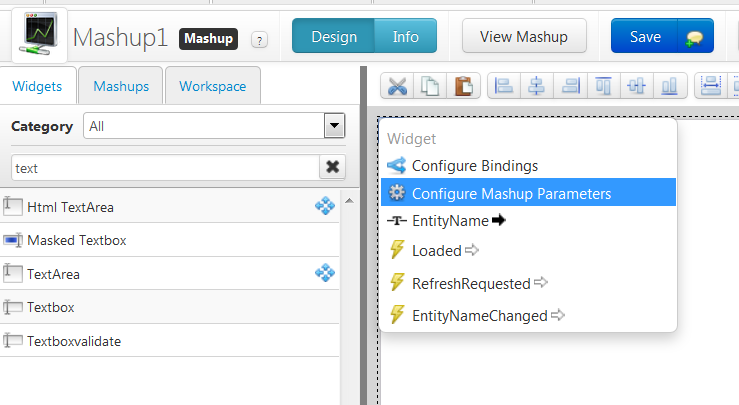Click the share icon beside Configure Bindings
This screenshot has width=739, height=405.
396,165
